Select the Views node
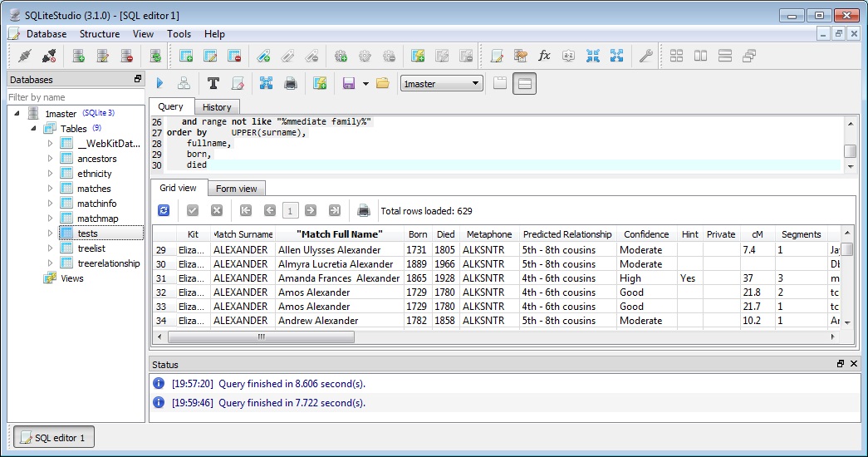The width and height of the screenshot is (868, 457). coord(72,278)
